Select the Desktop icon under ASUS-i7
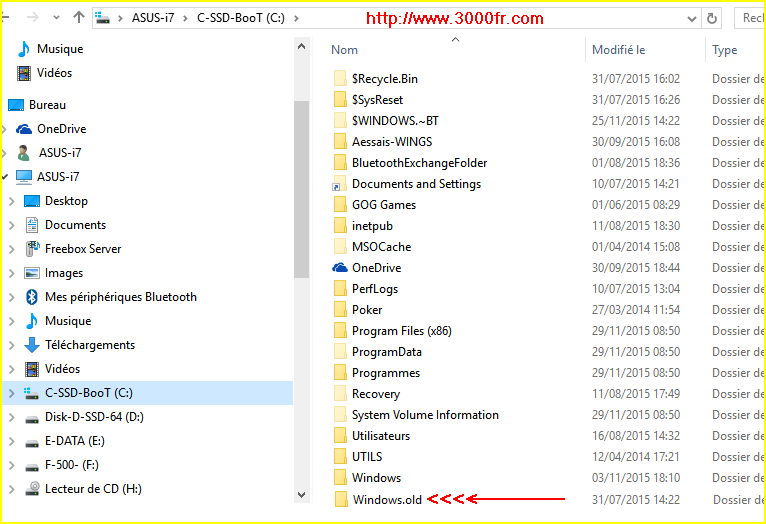 point(32,201)
